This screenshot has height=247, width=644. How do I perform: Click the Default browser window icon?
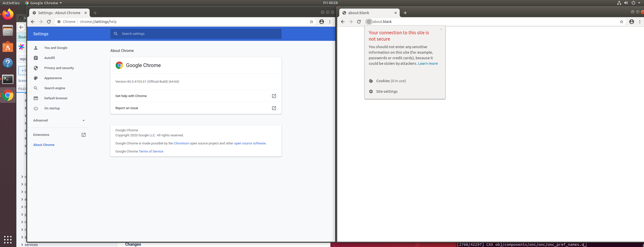click(x=36, y=98)
